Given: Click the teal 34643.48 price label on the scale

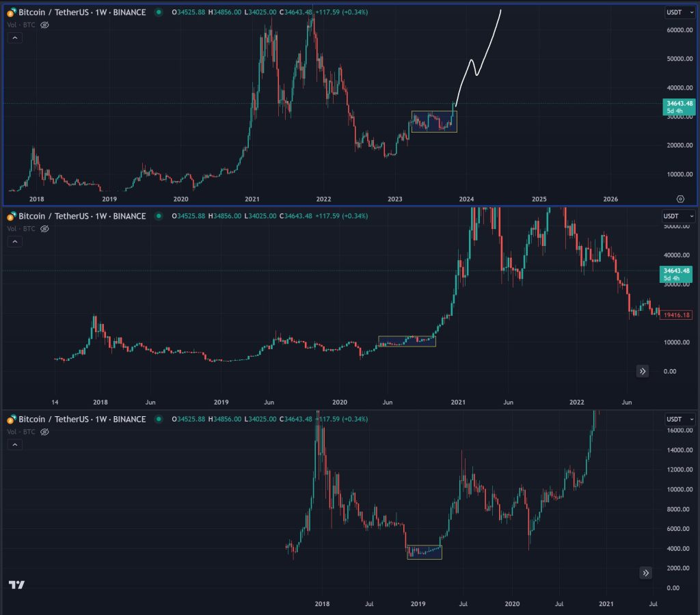Looking at the screenshot, I should (679, 106).
